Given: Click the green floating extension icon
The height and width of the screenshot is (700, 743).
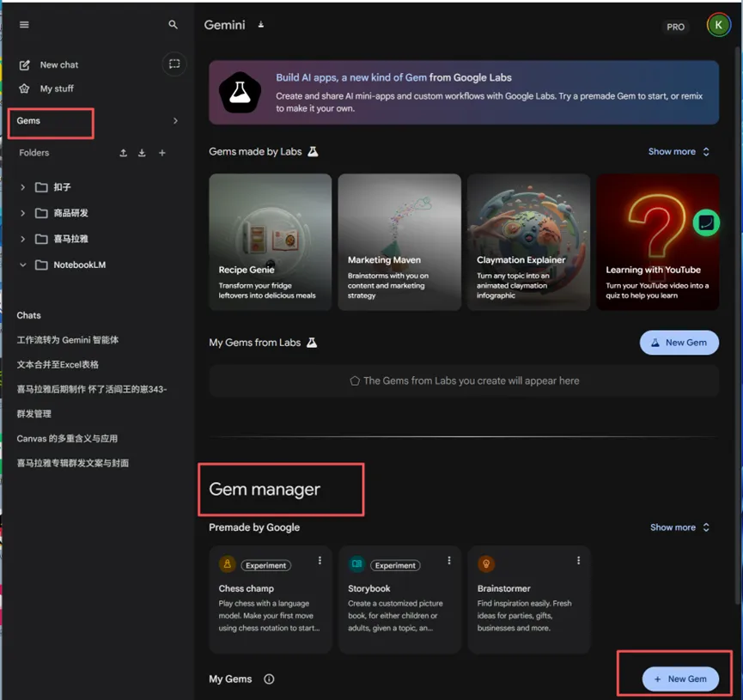Looking at the screenshot, I should (x=706, y=222).
